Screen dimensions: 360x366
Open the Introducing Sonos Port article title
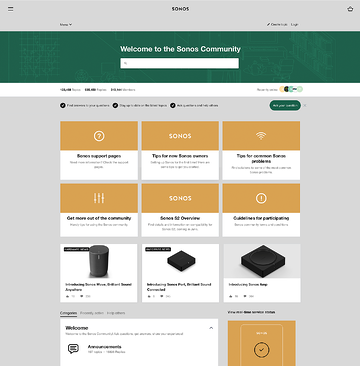coord(179,287)
